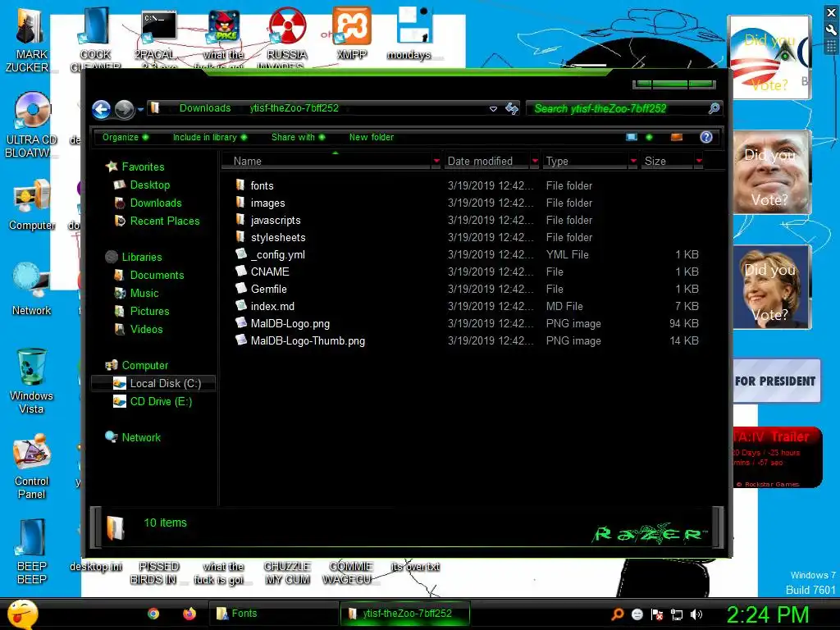The width and height of the screenshot is (840, 630).
Task: Collapse the Libraries group
Action: click(x=141, y=257)
